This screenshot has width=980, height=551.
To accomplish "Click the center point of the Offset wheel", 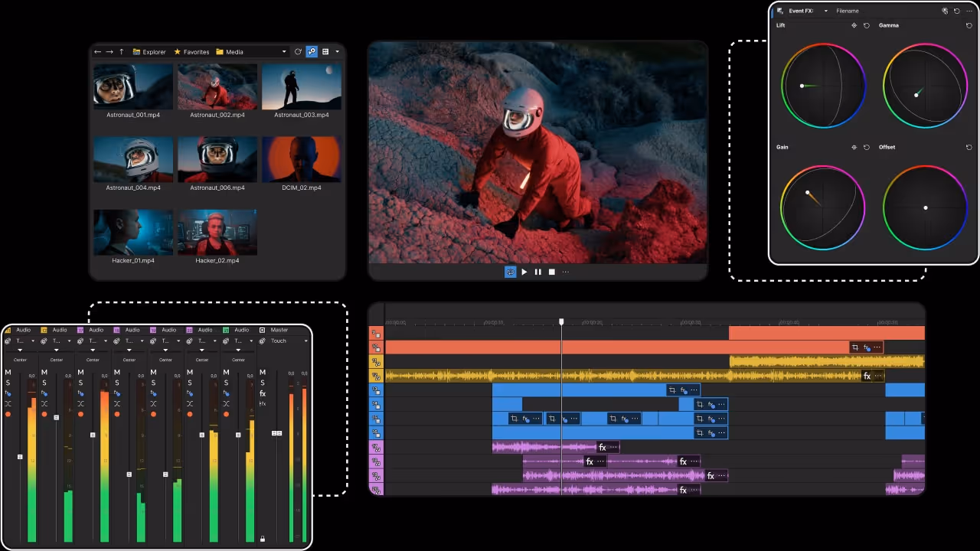I will tap(926, 207).
